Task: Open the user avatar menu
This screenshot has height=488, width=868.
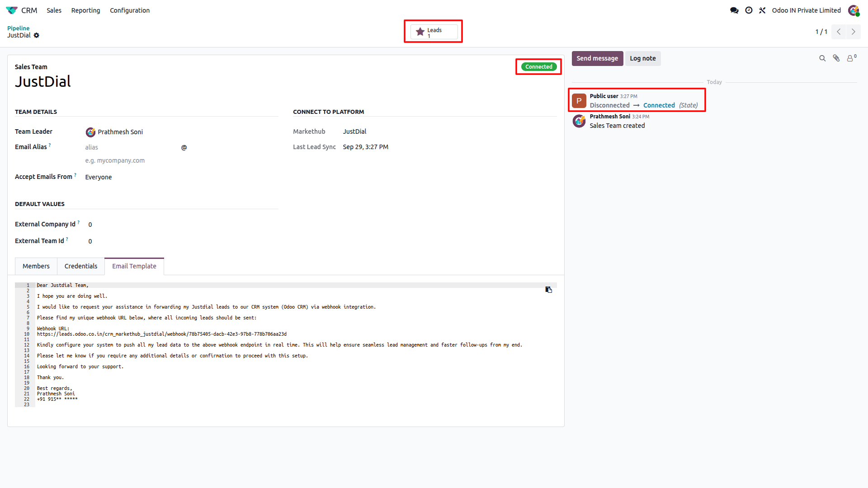Action: [x=854, y=10]
